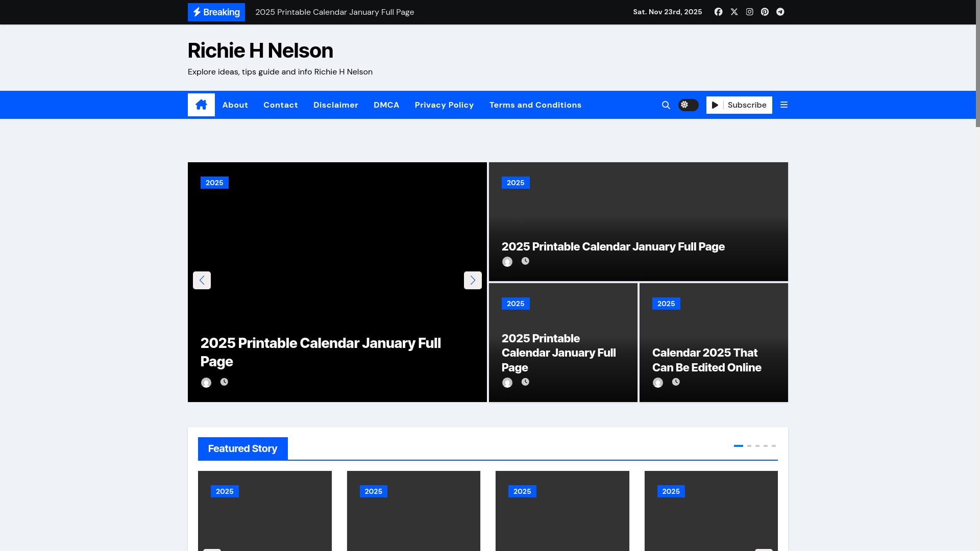This screenshot has height=551, width=980.
Task: Open the DMCA menu item
Action: click(x=386, y=105)
